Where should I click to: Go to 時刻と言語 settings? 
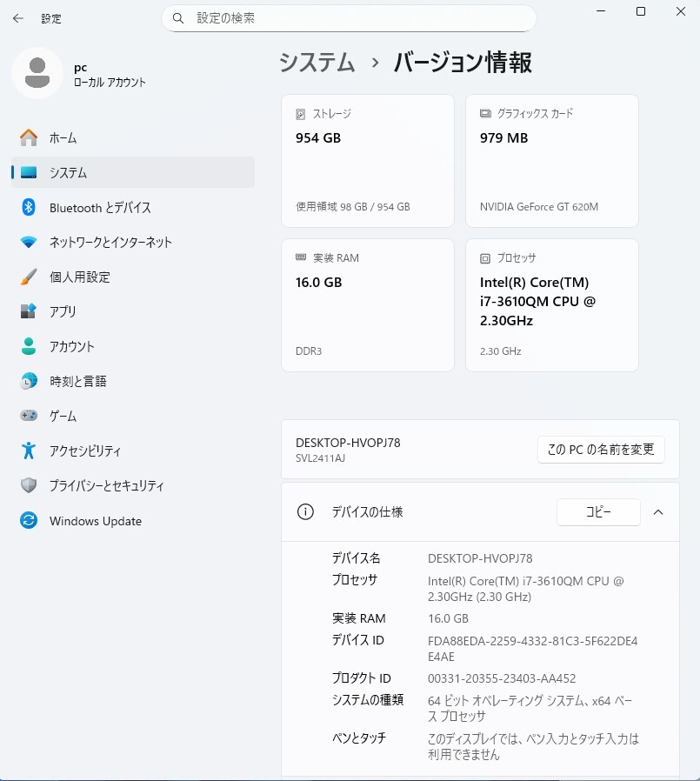pyautogui.click(x=77, y=381)
